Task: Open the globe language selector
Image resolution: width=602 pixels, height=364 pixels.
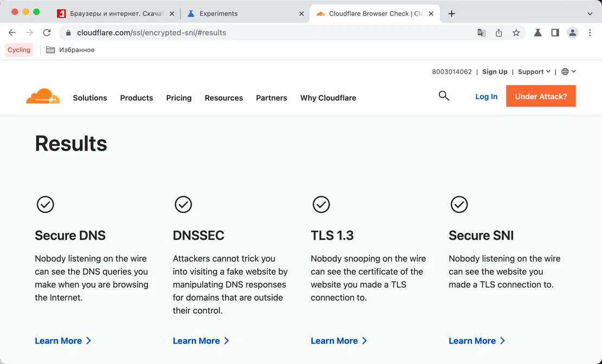Action: click(568, 71)
